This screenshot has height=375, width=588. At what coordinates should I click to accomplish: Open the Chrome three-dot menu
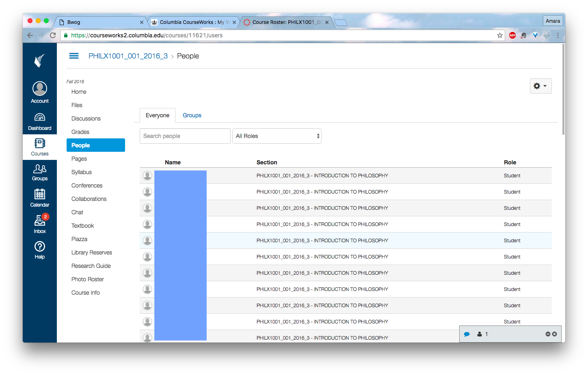[x=558, y=35]
